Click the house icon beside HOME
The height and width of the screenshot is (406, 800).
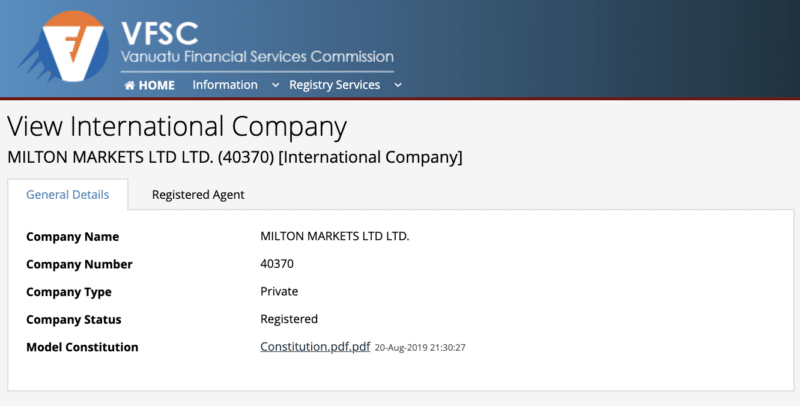[x=130, y=85]
